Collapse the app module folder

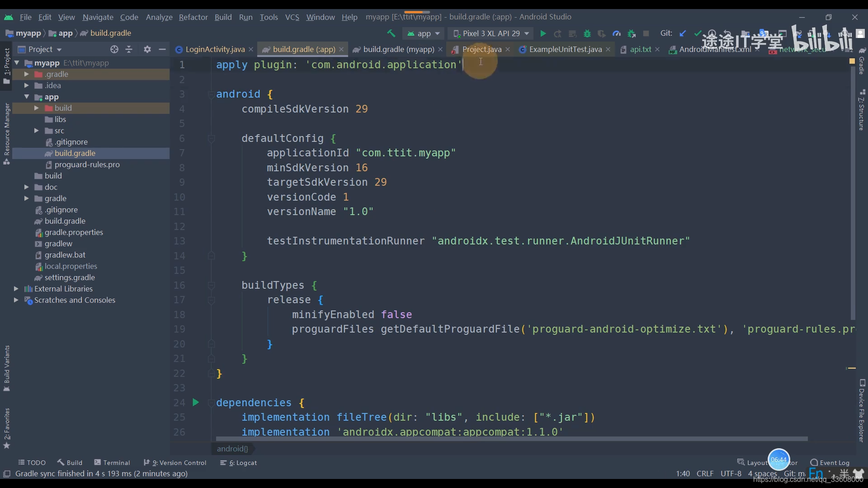pyautogui.click(x=26, y=97)
